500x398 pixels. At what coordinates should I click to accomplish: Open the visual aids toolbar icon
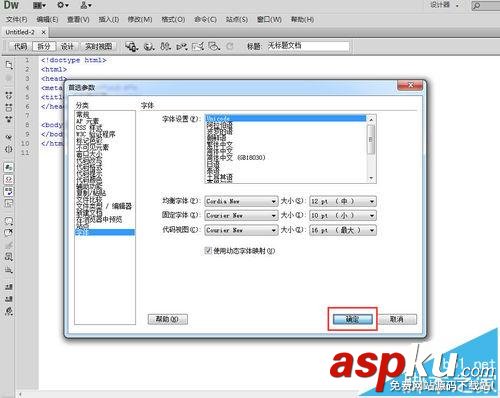tap(214, 46)
